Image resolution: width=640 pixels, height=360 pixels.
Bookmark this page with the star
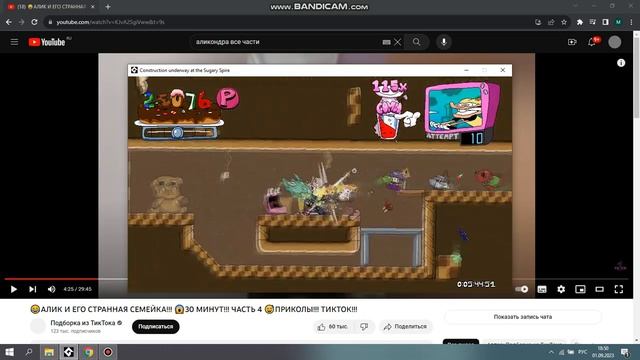[x=564, y=22]
